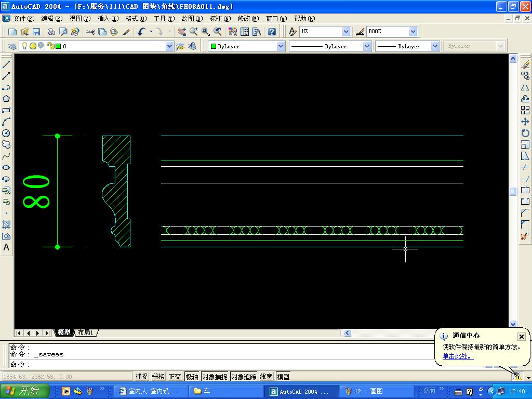Click the Save icon in the toolbar
This screenshot has height=399, width=532.
(x=36, y=32)
